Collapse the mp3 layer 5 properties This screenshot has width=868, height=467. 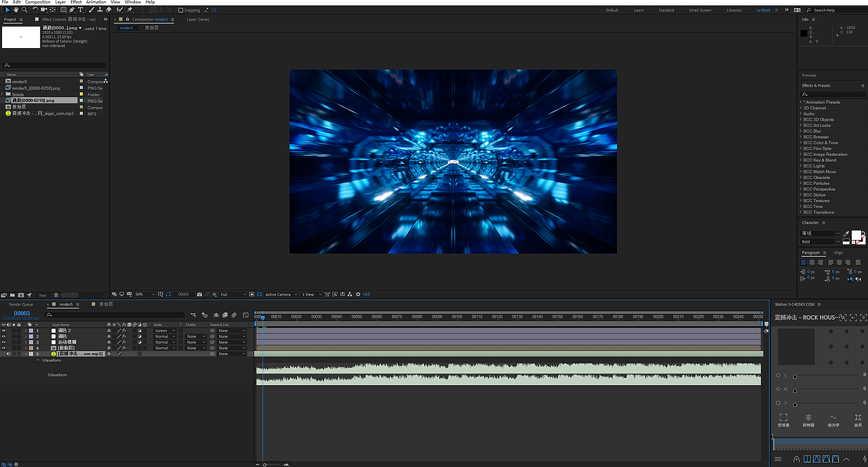pyautogui.click(x=26, y=354)
